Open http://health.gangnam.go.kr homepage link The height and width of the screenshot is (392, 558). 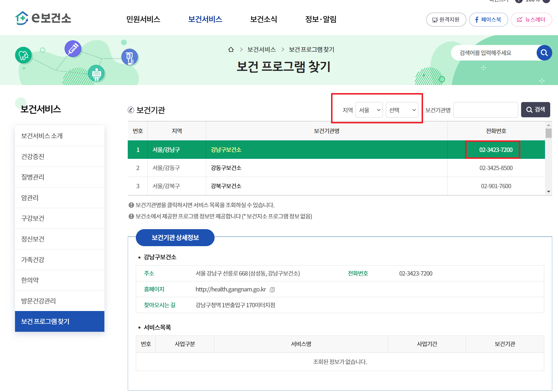[x=231, y=289]
